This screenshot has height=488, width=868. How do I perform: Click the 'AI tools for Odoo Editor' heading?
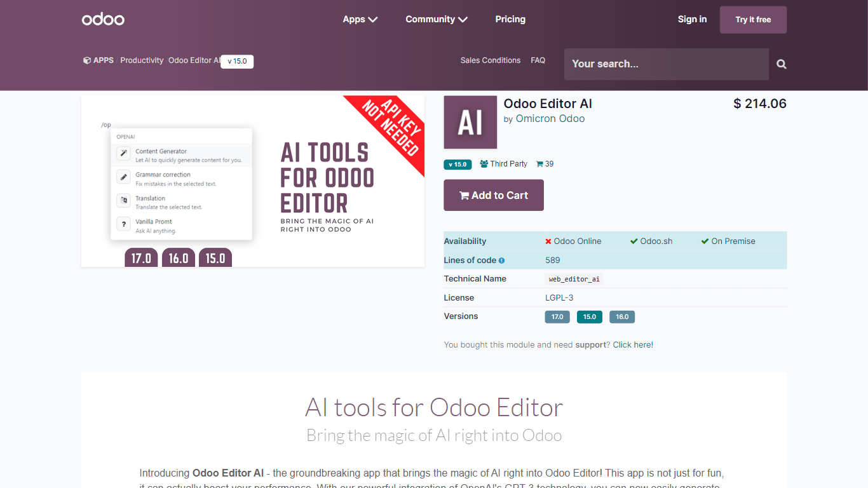[x=434, y=407]
